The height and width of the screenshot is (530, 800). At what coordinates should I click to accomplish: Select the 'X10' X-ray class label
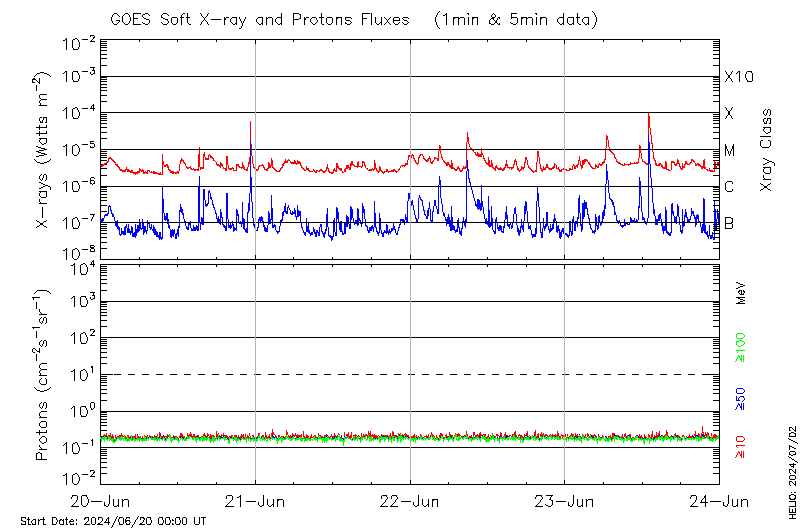tap(737, 77)
